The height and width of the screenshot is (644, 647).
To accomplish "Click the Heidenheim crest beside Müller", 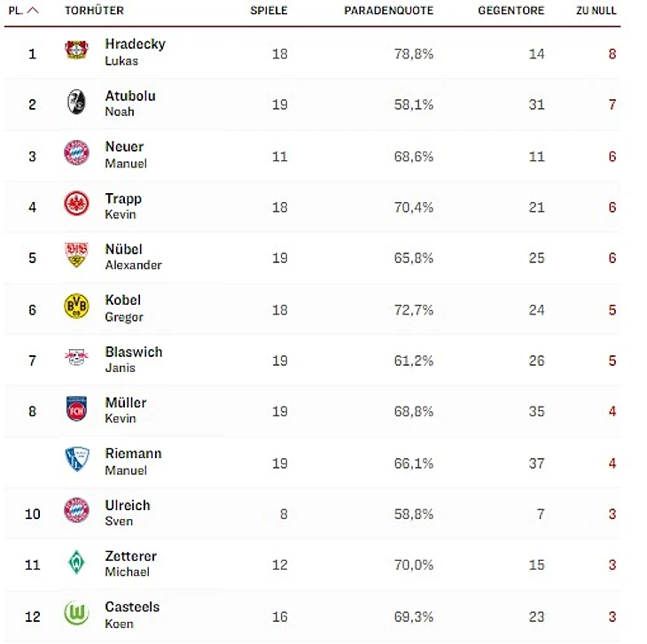I will pos(76,409).
